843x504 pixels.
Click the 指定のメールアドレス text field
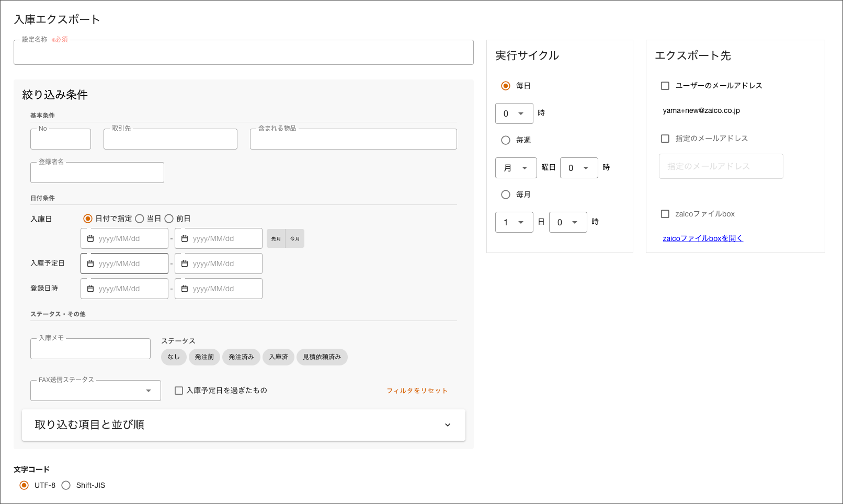click(721, 166)
